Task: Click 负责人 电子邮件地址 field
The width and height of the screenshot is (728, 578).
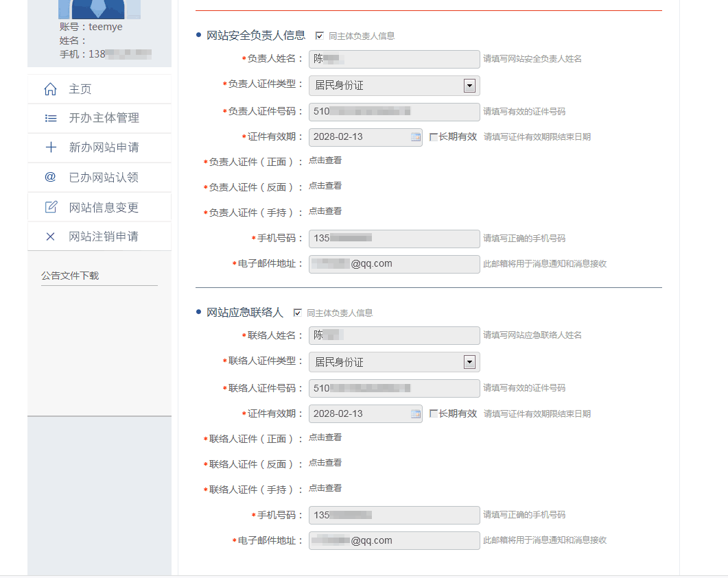Action: pos(394,264)
